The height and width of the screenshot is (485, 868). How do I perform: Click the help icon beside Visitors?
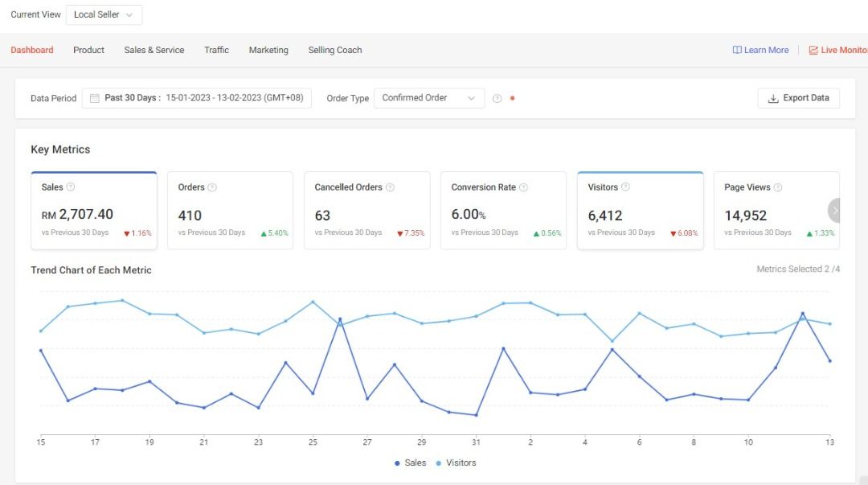tap(625, 187)
